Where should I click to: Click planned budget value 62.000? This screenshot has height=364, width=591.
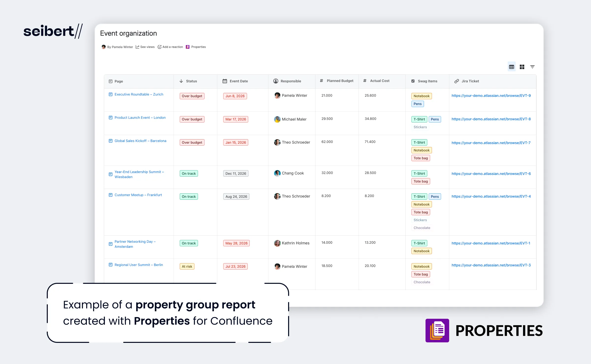click(327, 142)
